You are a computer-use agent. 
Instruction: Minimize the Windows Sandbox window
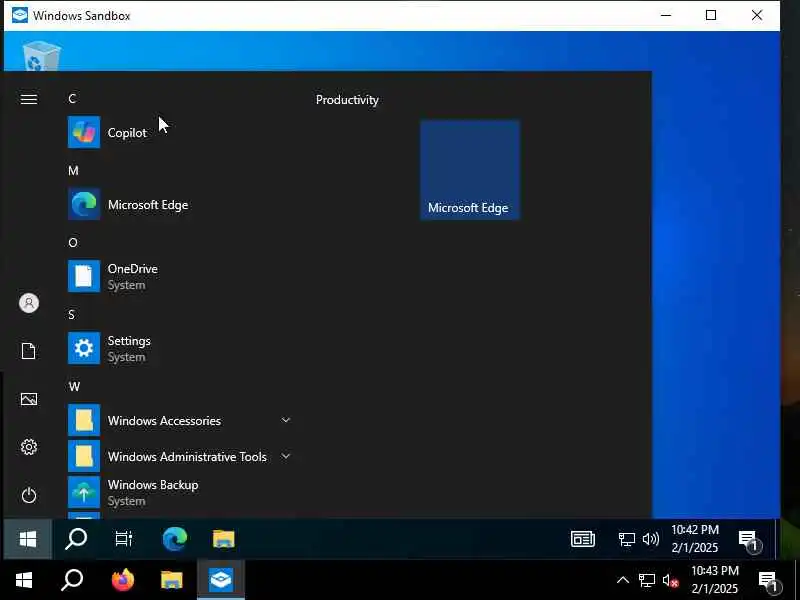[666, 15]
